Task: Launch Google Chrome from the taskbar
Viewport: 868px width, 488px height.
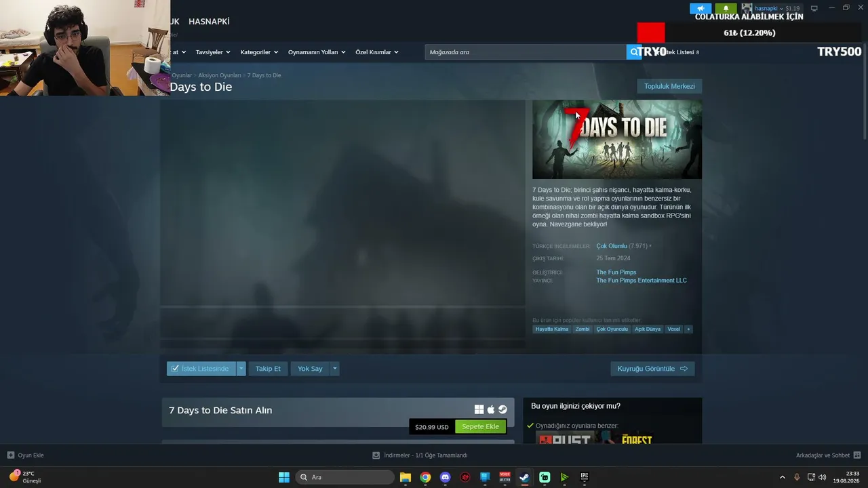Action: pos(425,477)
